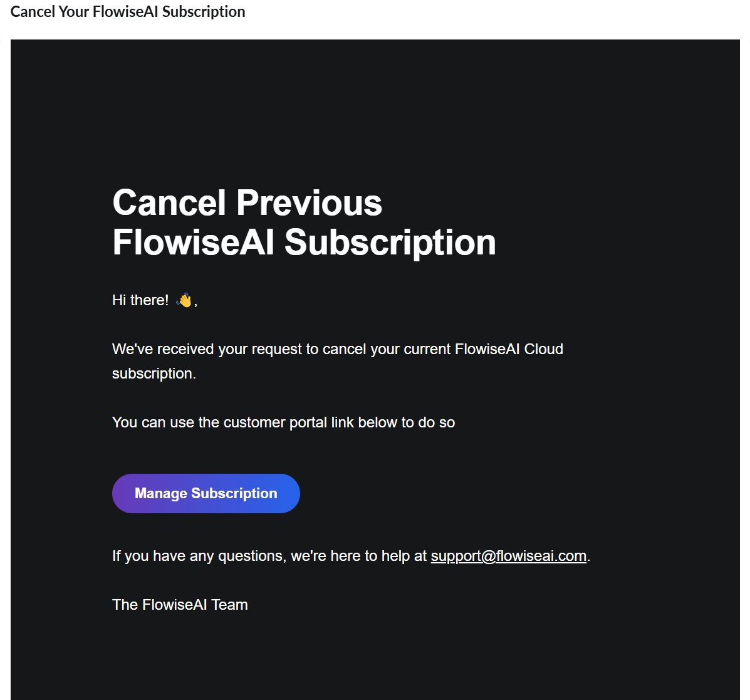Click the "Cancel Previous" heading line
This screenshot has width=750, height=700.
(x=247, y=203)
